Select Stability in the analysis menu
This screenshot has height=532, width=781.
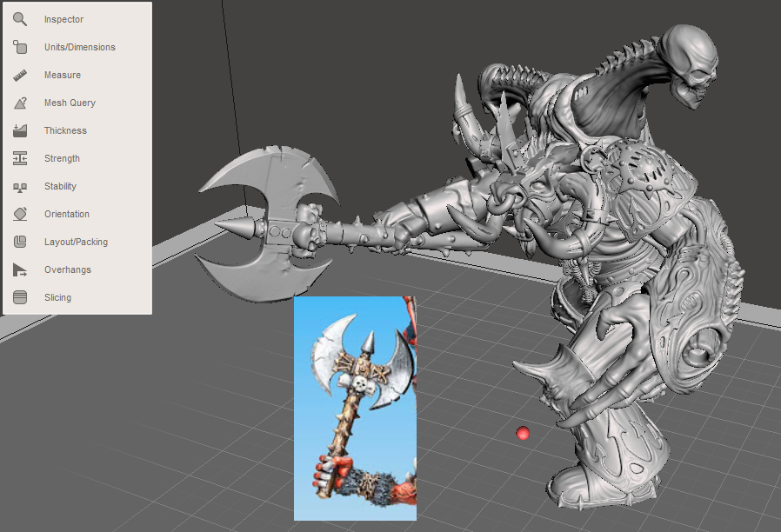tap(60, 187)
